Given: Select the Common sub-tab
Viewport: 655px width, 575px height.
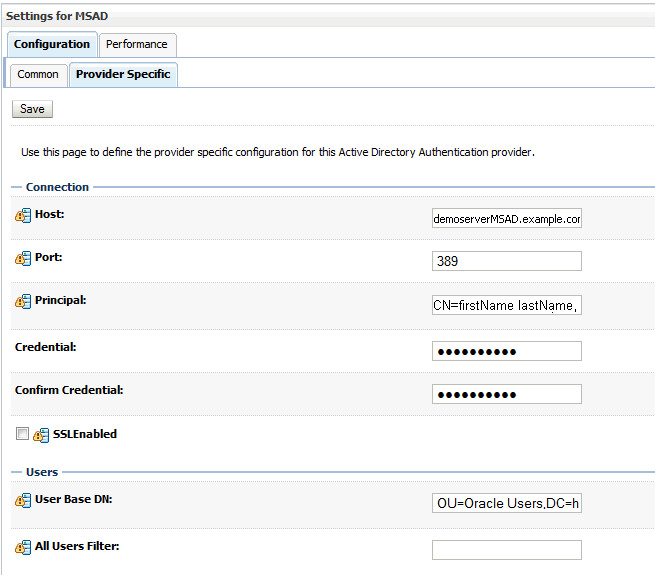Looking at the screenshot, I should pyautogui.click(x=38, y=74).
